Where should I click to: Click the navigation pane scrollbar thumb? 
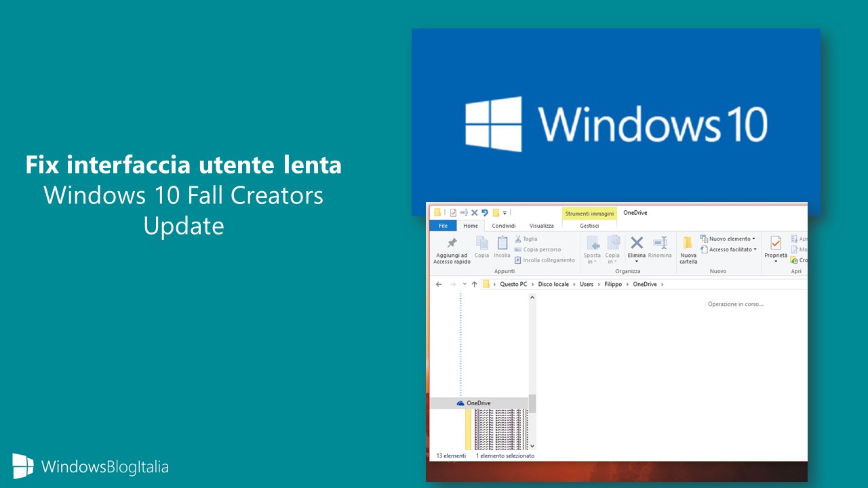532,404
